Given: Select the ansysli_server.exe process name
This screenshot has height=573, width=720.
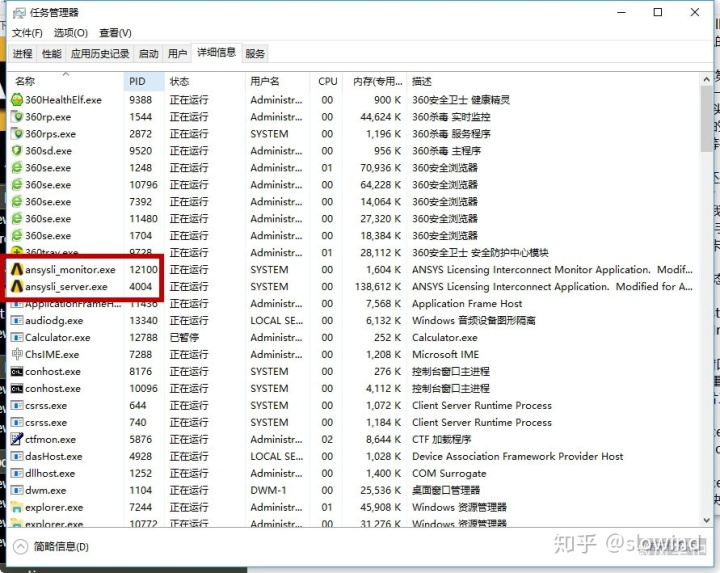Looking at the screenshot, I should tap(66, 286).
